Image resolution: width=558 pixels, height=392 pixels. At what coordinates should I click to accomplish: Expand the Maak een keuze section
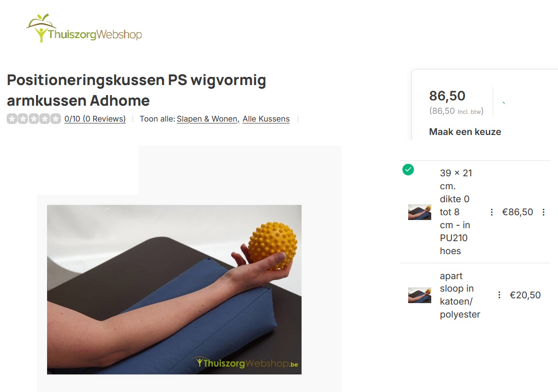(x=465, y=132)
